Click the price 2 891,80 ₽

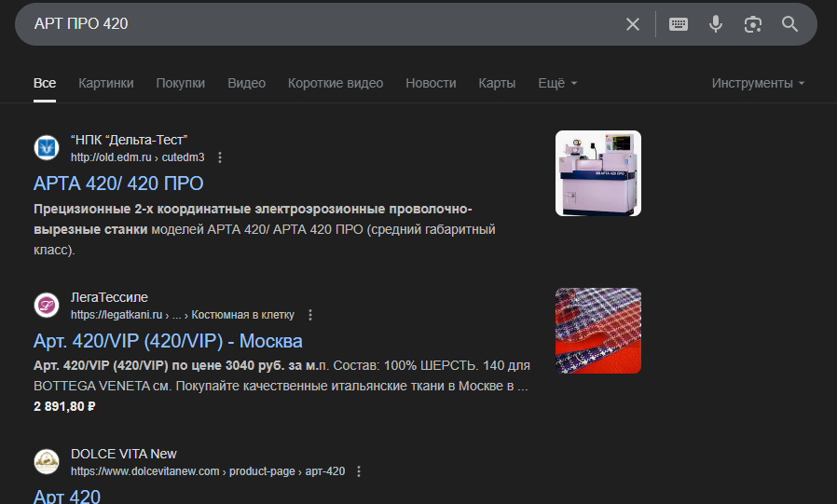64,406
